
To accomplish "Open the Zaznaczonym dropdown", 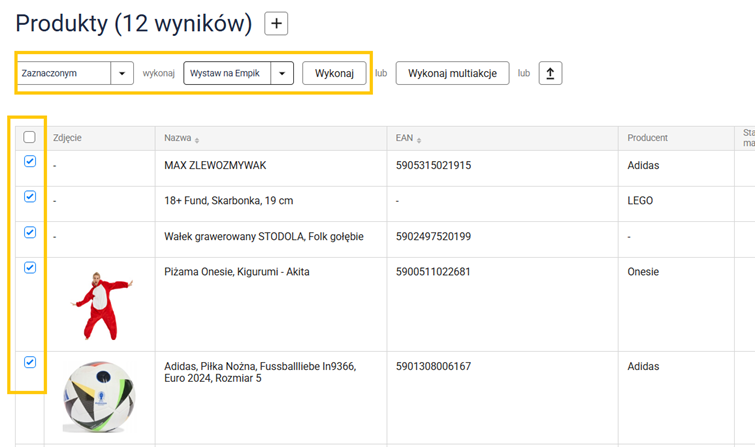I will click(121, 73).
